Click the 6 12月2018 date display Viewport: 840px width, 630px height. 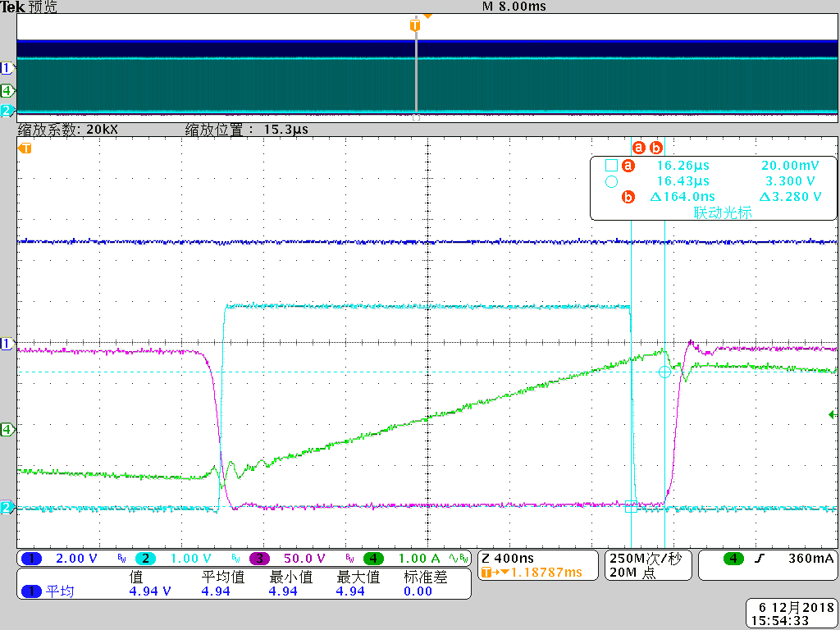click(x=797, y=608)
